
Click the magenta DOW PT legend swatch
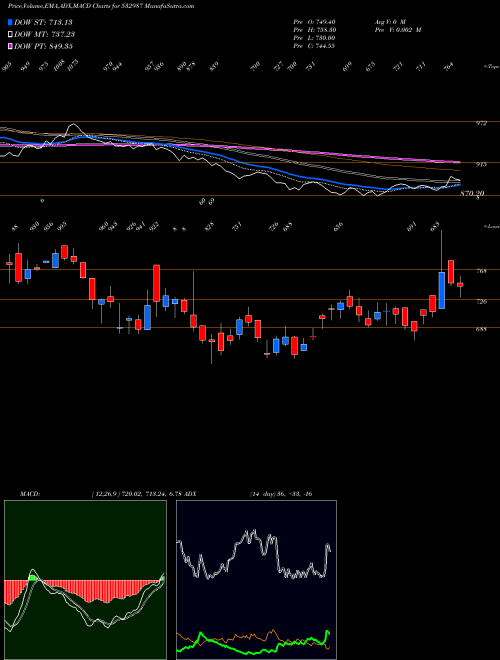(x=10, y=46)
